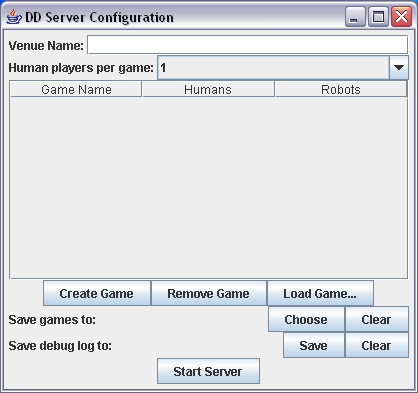The width and height of the screenshot is (418, 393).
Task: Close the DD Server Configuration window
Action: tap(401, 17)
